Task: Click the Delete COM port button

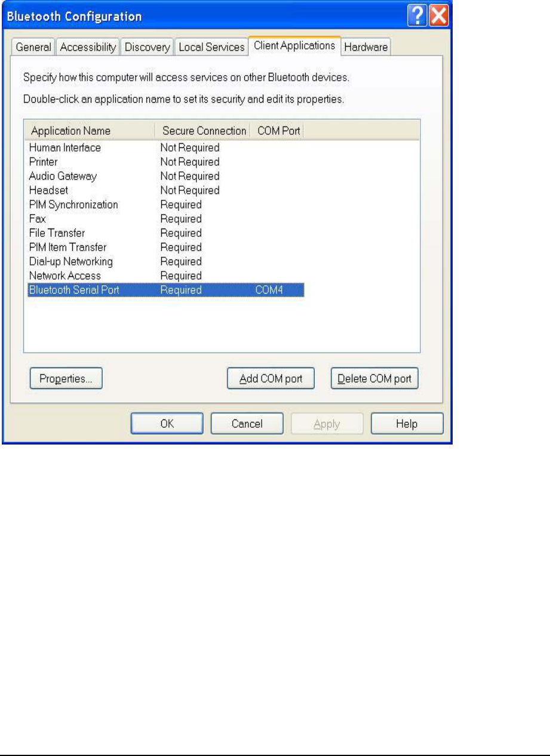Action: [x=375, y=378]
